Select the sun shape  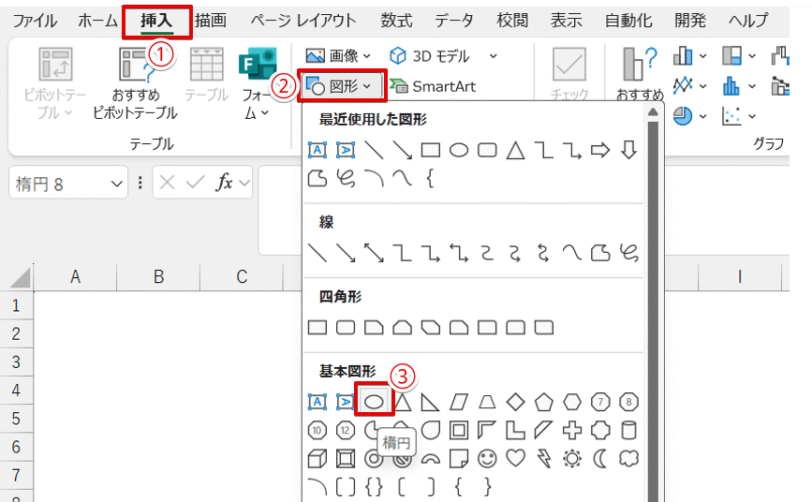pyautogui.click(x=572, y=458)
